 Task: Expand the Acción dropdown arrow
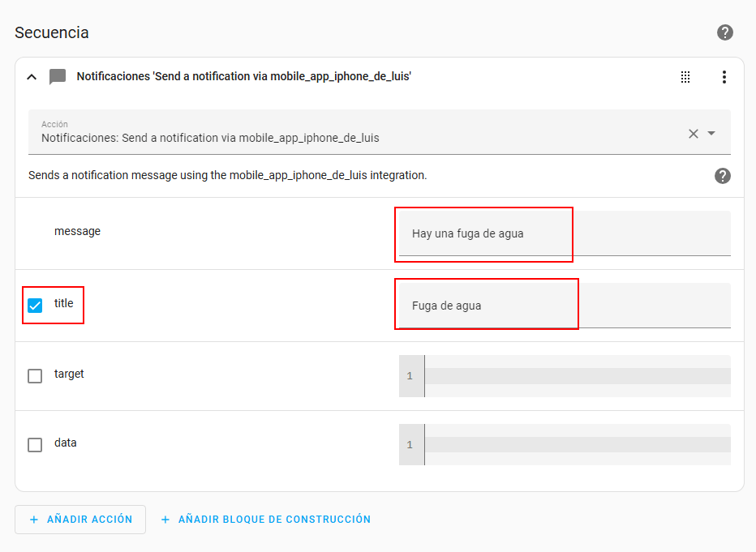point(711,134)
